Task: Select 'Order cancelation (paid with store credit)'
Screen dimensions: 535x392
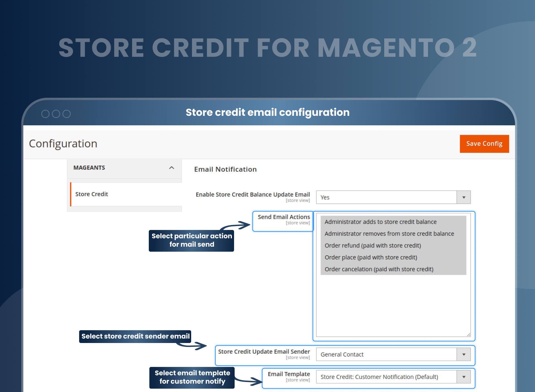Action: (x=393, y=269)
